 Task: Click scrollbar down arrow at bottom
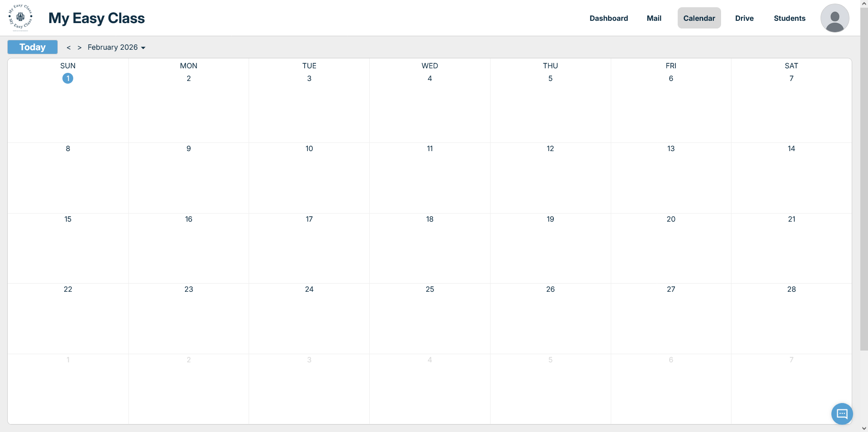pyautogui.click(x=863, y=428)
